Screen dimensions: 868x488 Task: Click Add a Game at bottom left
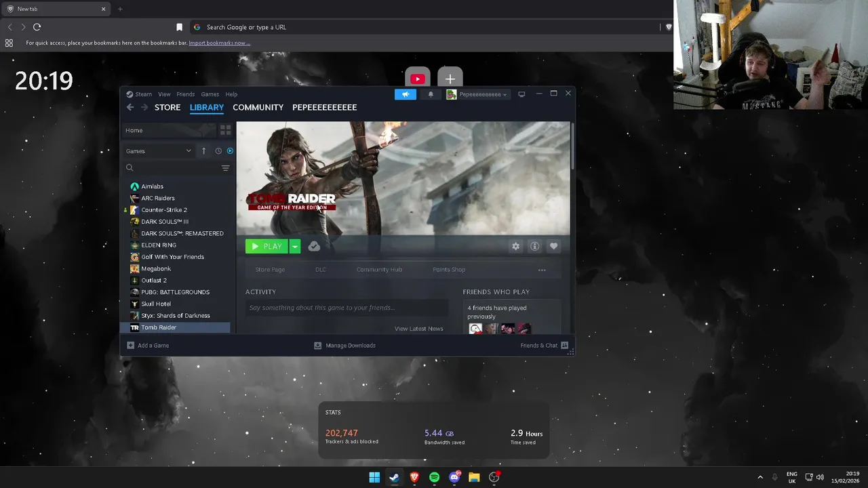pyautogui.click(x=148, y=346)
